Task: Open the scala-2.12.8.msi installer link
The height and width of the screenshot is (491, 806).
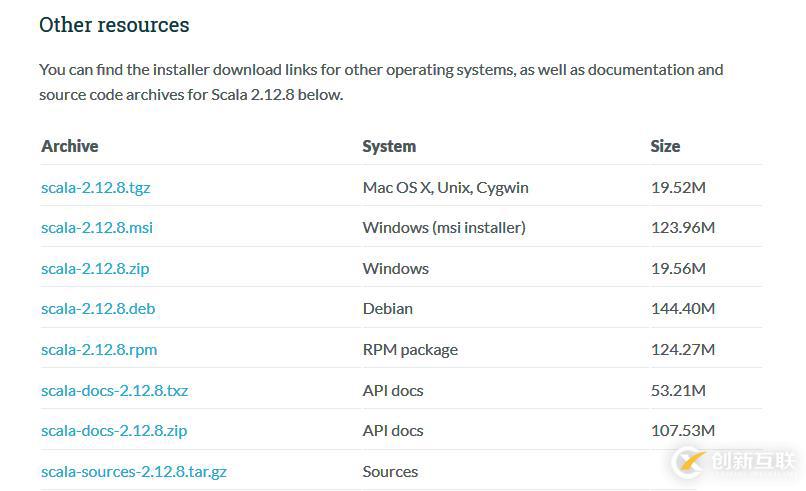Action: click(x=97, y=227)
